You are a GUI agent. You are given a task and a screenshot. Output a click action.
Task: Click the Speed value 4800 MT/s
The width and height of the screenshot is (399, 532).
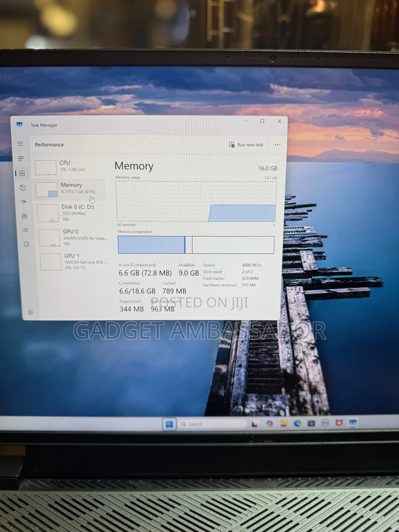(x=252, y=265)
